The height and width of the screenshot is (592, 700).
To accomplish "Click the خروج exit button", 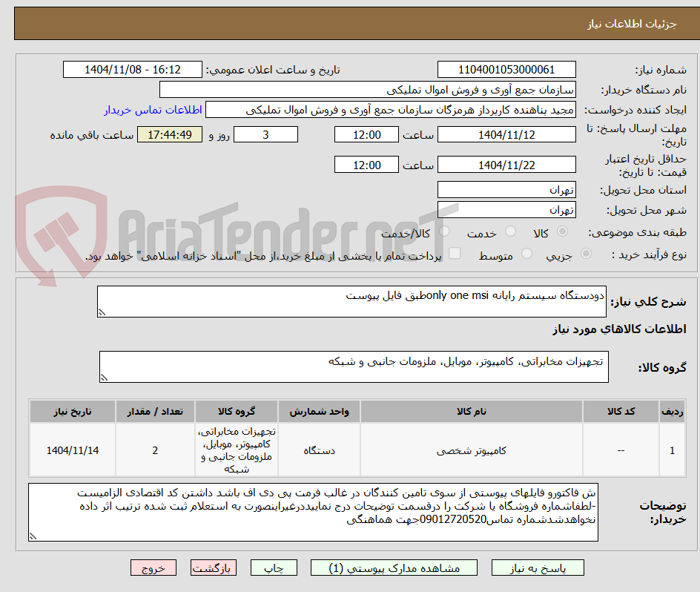I will 153,568.
